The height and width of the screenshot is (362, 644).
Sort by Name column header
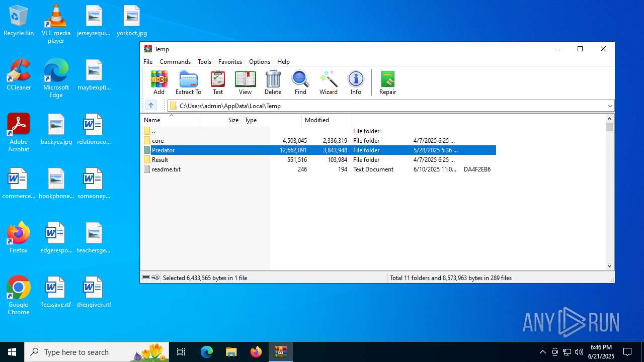[171, 120]
